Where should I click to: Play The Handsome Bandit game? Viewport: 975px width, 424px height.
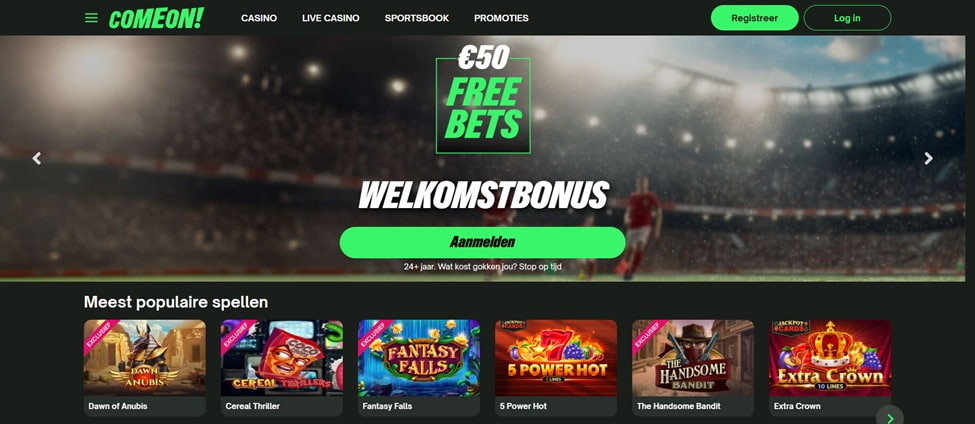693,367
